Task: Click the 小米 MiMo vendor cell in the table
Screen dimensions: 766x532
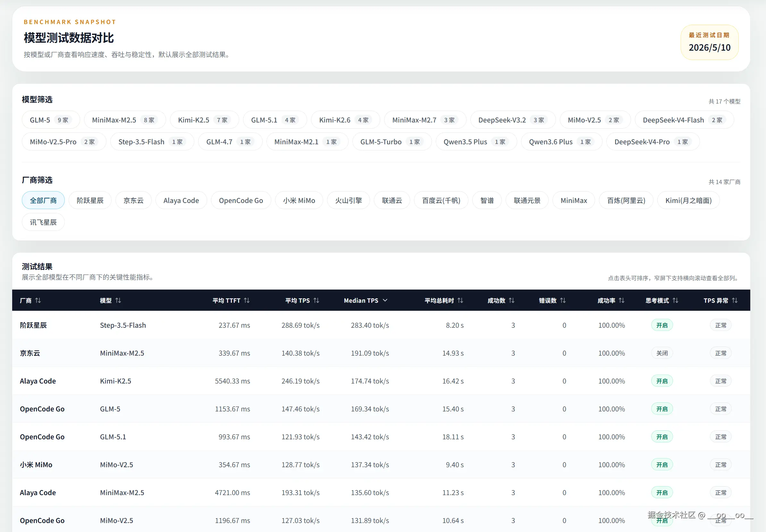Action: tap(36, 465)
